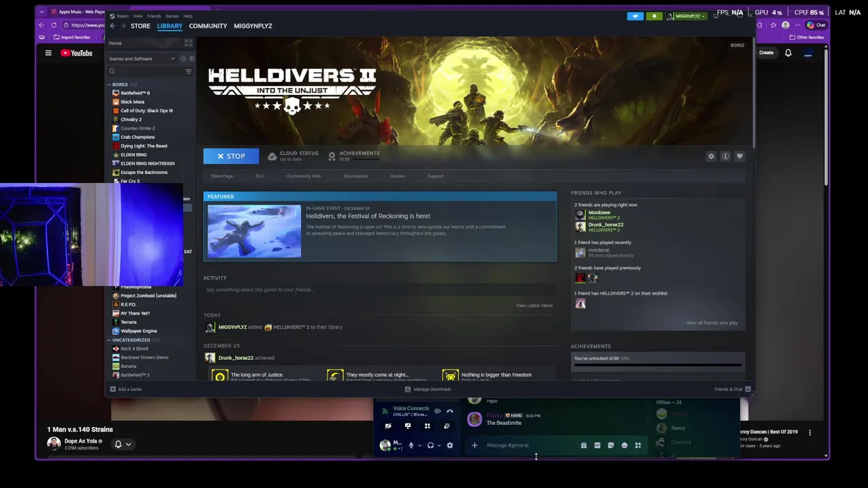Viewport: 868px width, 488px height.
Task: Open the Discussions tab for Helldivers 2
Action: [x=355, y=176]
